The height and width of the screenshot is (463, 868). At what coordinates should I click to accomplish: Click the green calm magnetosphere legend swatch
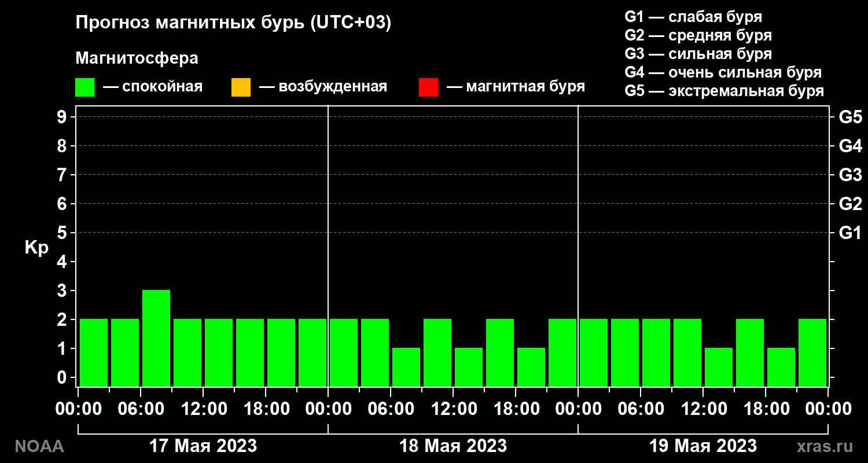point(84,87)
